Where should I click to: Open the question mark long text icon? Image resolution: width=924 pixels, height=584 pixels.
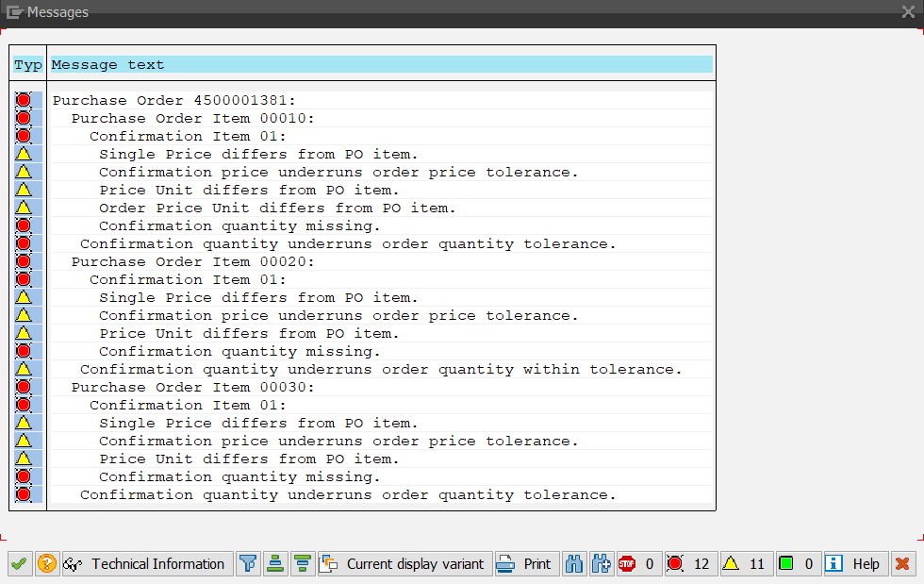pos(46,564)
